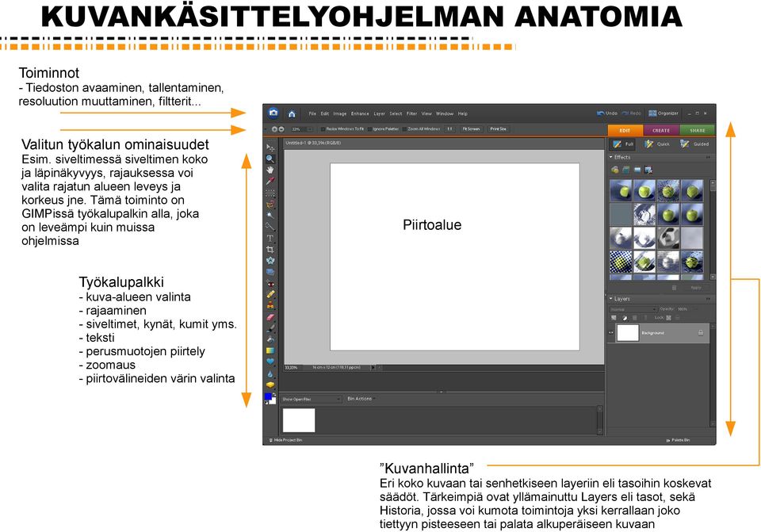Collapse the Layers panel triangle
Image resolution: width=761 pixels, height=532 pixels.
[611, 299]
